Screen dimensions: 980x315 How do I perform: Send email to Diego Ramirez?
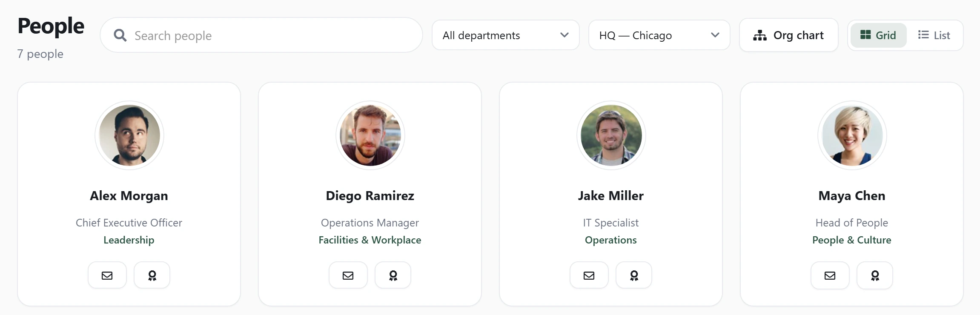click(348, 275)
